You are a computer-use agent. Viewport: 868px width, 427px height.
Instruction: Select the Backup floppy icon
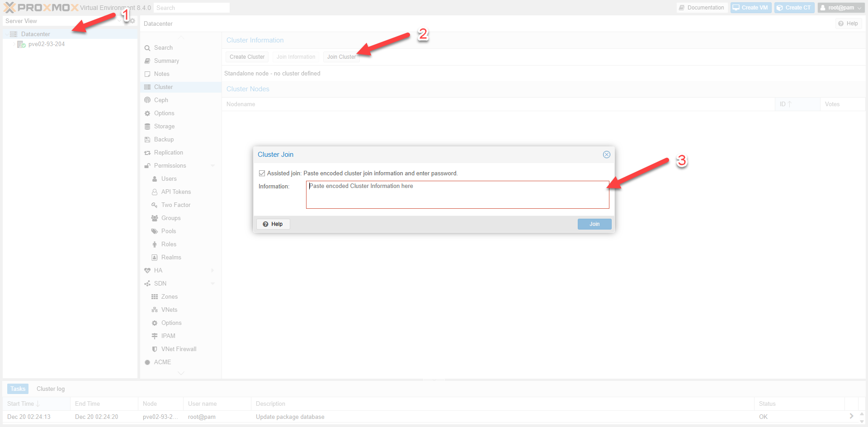[147, 140]
